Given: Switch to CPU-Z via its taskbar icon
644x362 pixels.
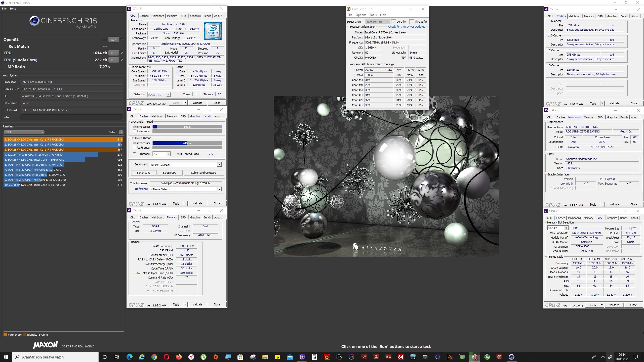Looking at the screenshot, I should (x=302, y=357).
